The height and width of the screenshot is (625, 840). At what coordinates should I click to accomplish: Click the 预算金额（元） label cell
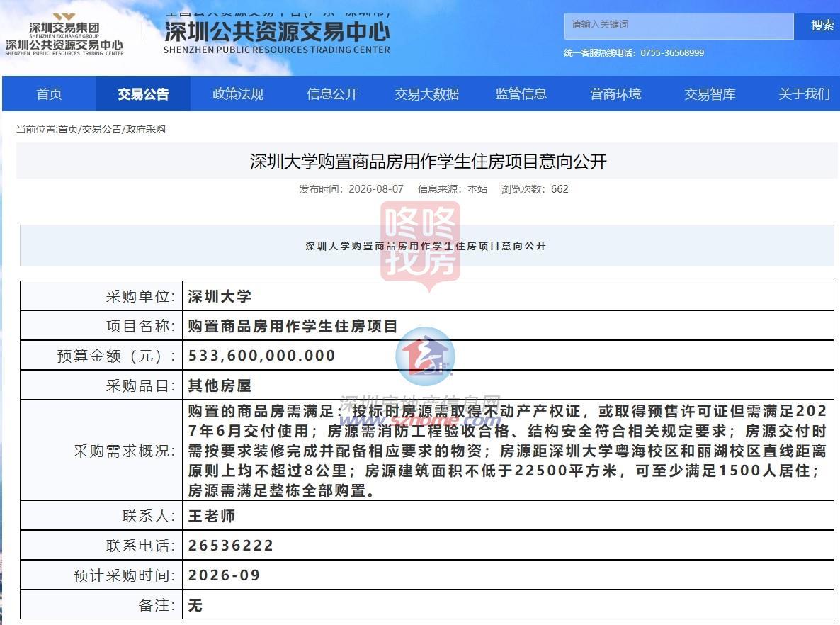101,356
